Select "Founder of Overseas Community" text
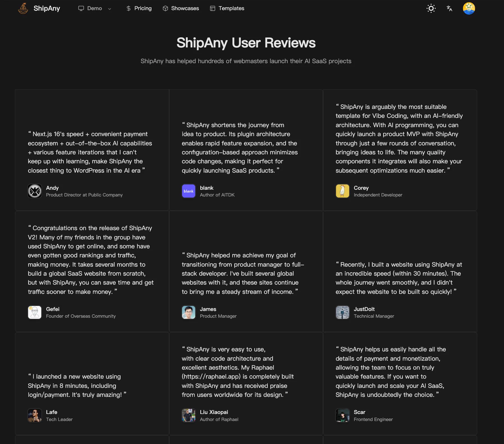Image resolution: width=504 pixels, height=444 pixels. pyautogui.click(x=81, y=316)
